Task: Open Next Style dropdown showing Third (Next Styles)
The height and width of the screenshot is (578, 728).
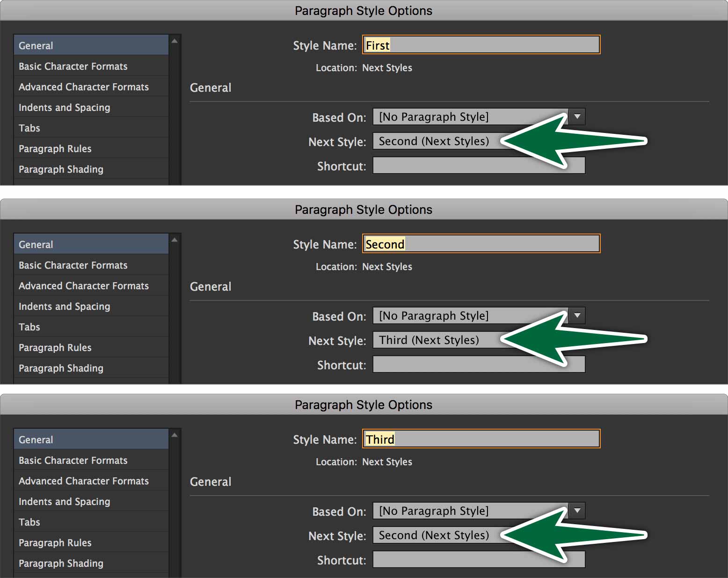Action: coord(479,340)
